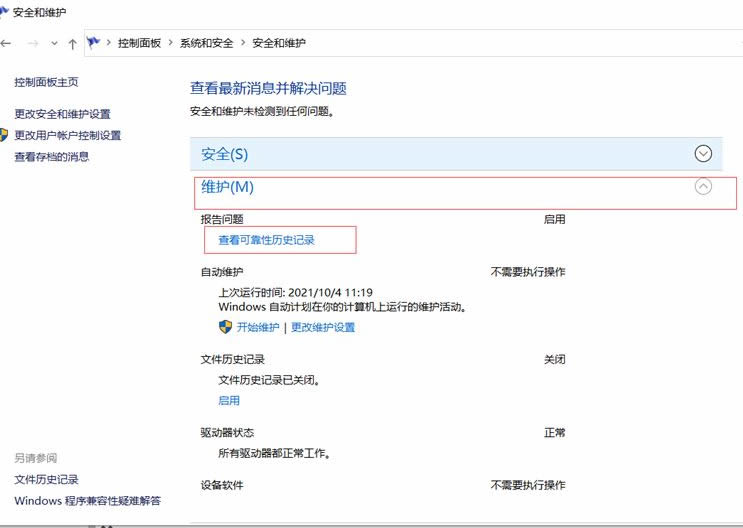Click the up-one-level arrow
This screenshot has width=743, height=528.
[x=72, y=43]
